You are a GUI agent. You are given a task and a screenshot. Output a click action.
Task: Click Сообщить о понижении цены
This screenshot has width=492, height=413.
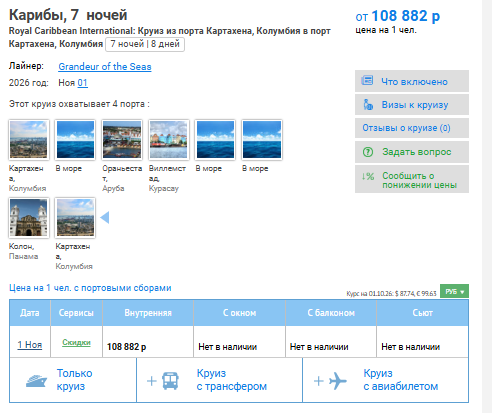412,179
